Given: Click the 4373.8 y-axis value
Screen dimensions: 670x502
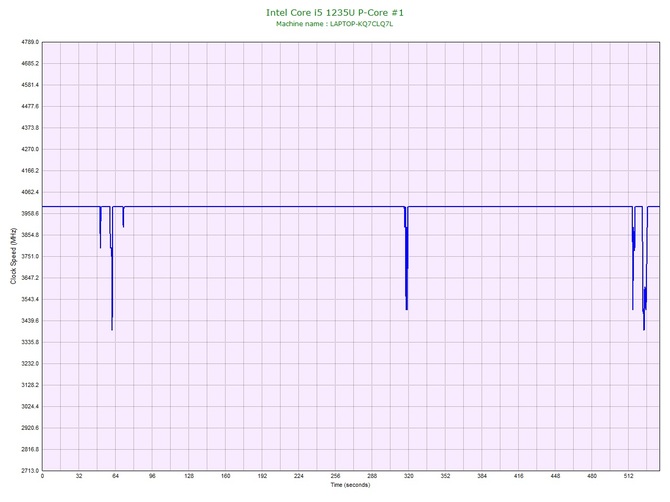Looking at the screenshot, I should (x=30, y=128).
